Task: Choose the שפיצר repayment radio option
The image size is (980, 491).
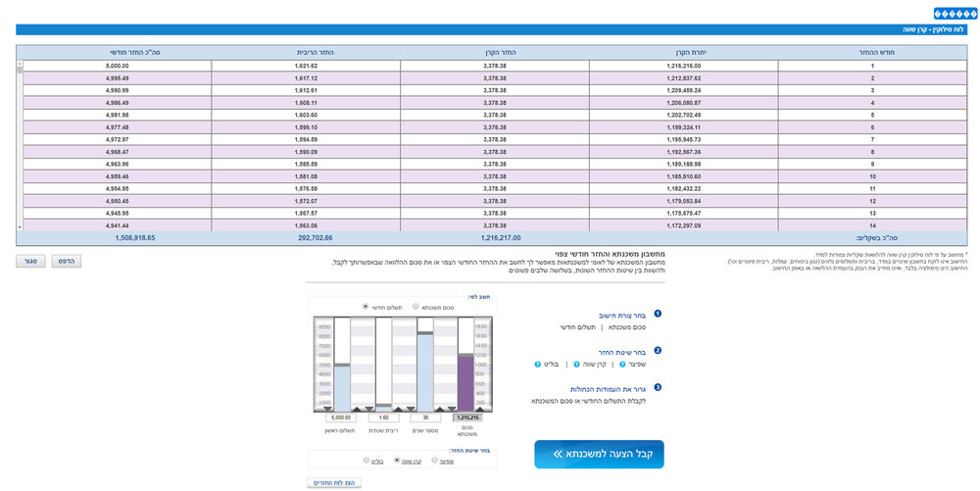Action: 434,460
